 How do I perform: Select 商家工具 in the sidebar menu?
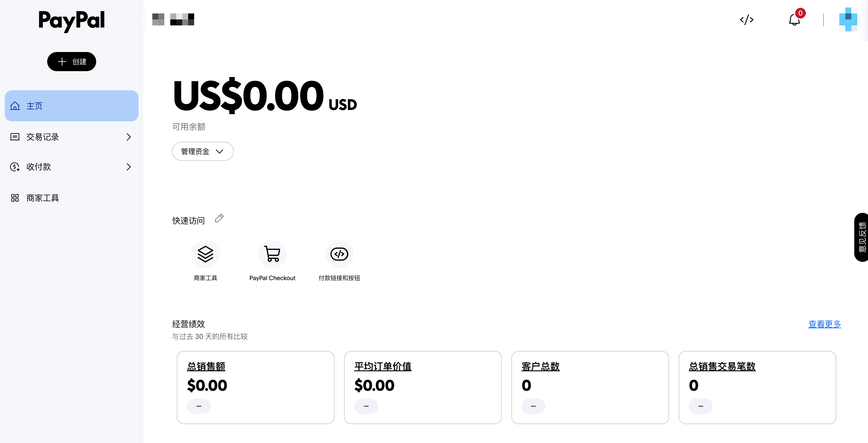point(42,198)
